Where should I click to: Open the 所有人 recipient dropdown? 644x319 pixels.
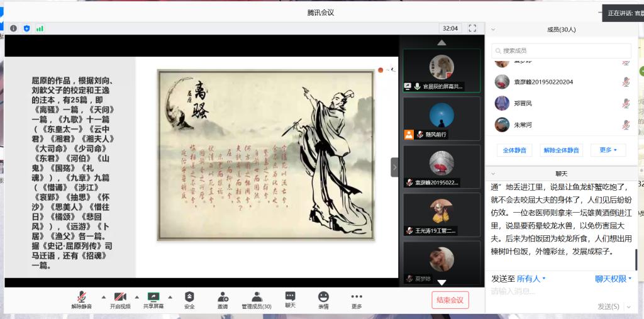531,279
